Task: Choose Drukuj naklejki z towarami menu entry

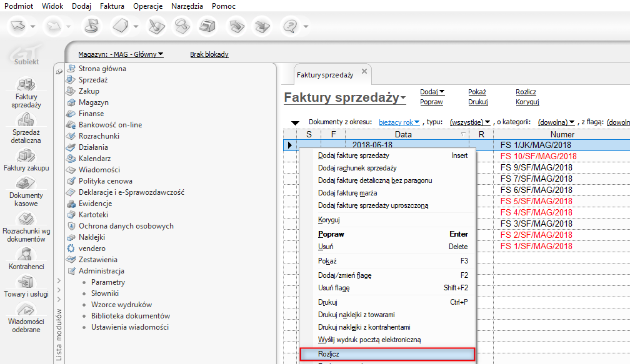Action: pos(387,315)
